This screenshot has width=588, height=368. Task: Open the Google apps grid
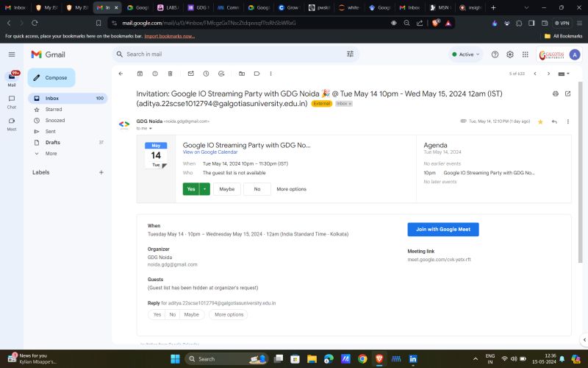[x=526, y=54]
